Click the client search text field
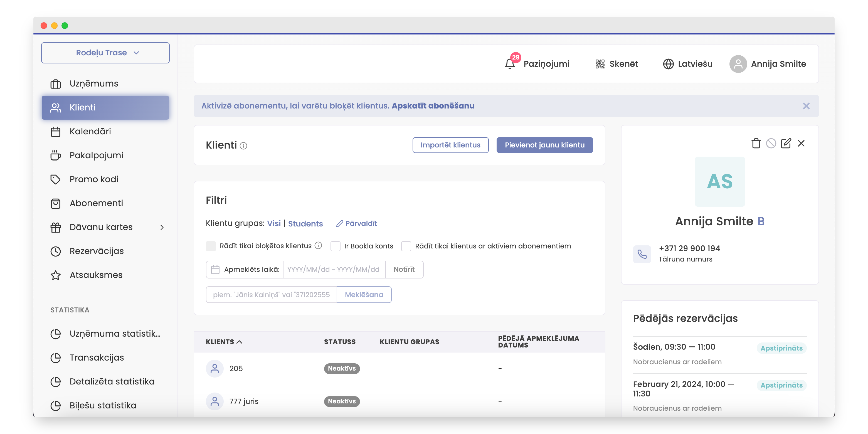Viewport: 868px width, 434px height. click(x=271, y=295)
